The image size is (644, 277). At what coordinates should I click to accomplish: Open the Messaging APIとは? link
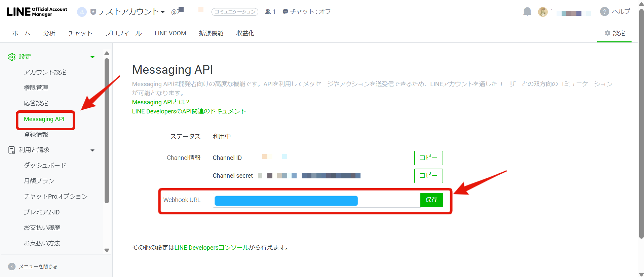coord(161,102)
